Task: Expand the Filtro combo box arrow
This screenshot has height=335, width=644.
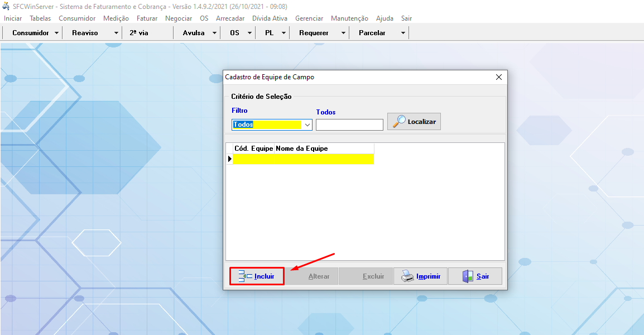Action: [307, 125]
